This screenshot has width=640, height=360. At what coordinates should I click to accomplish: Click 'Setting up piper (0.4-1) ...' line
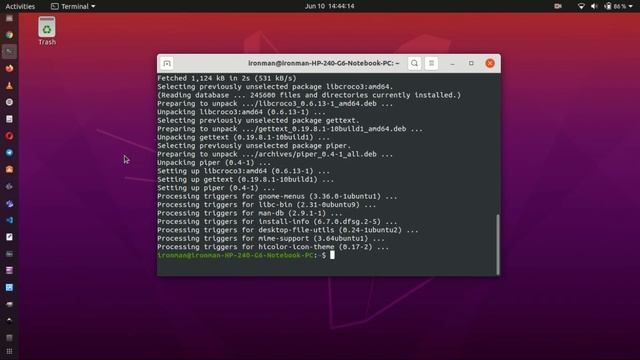tap(216, 188)
